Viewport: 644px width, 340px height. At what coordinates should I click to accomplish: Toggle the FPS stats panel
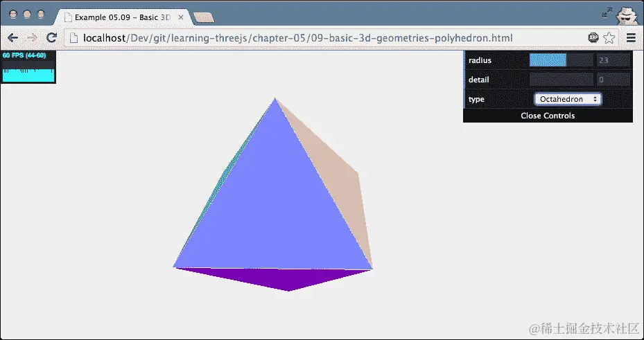click(x=28, y=67)
